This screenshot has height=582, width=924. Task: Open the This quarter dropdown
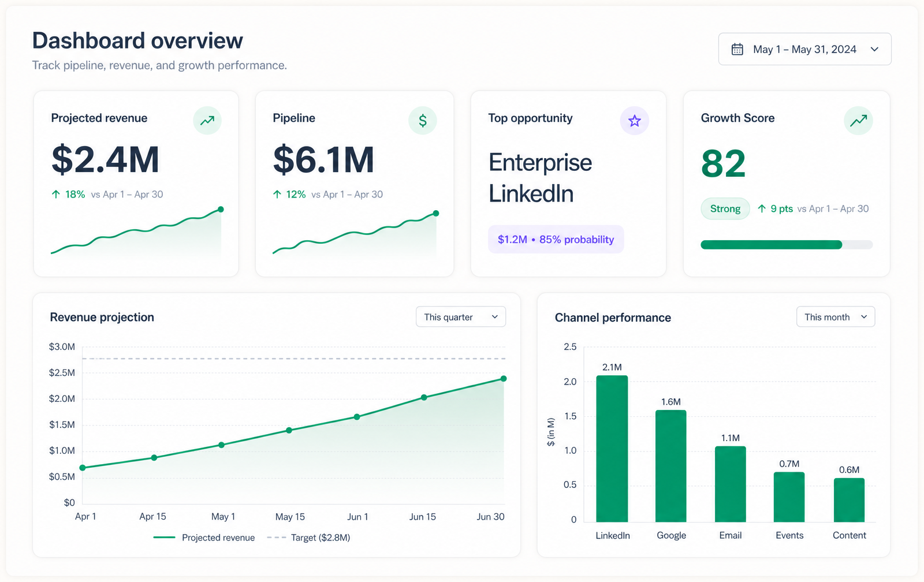(x=461, y=316)
